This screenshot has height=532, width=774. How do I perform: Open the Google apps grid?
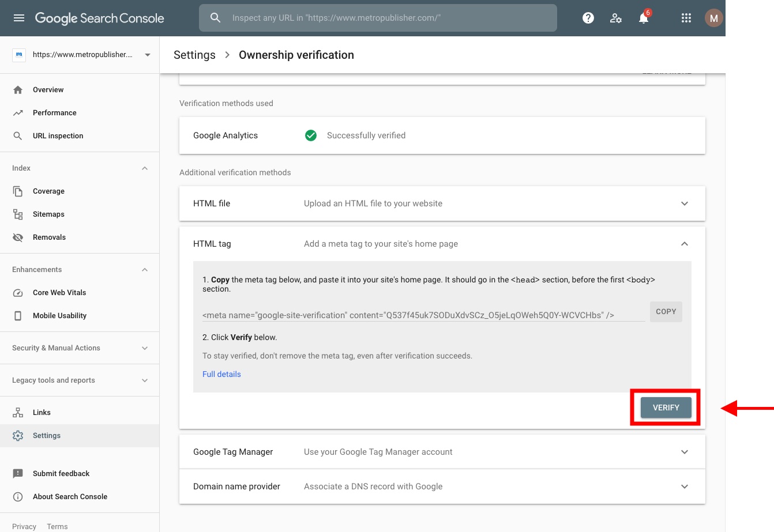686,18
